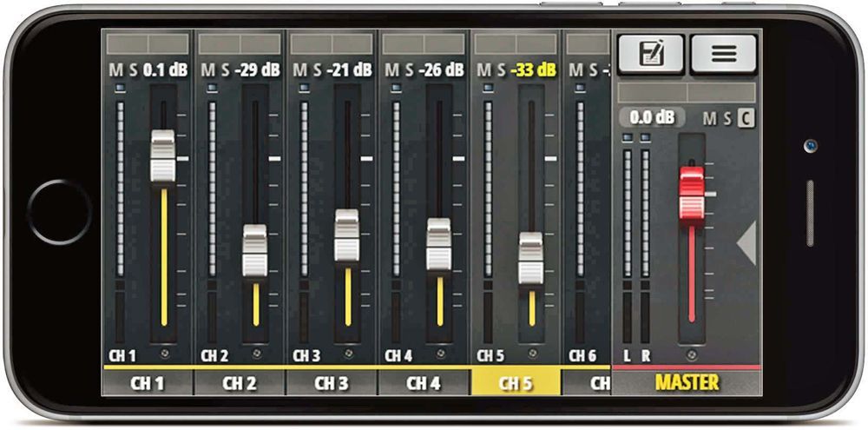
Task: Tap the CH 1 strip label
Action: coord(147,382)
